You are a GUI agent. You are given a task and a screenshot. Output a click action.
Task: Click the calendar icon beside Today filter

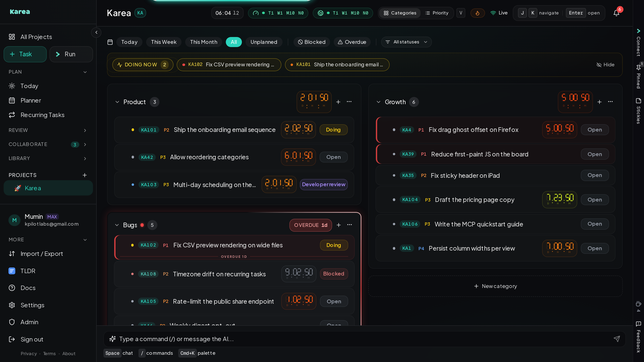click(110, 42)
